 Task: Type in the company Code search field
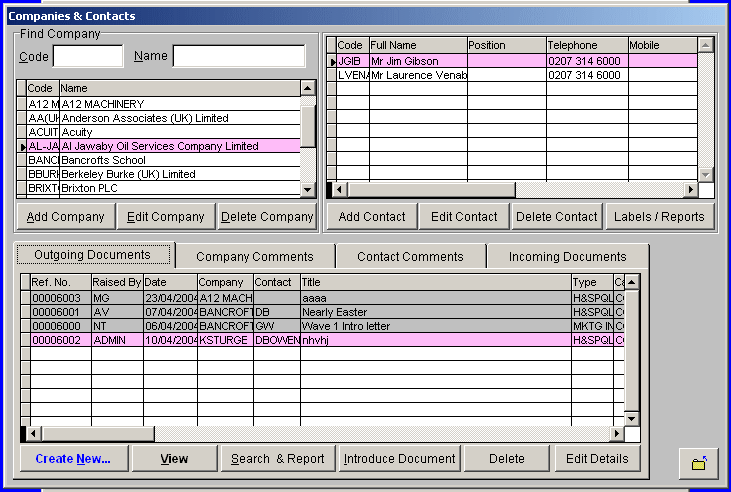88,56
